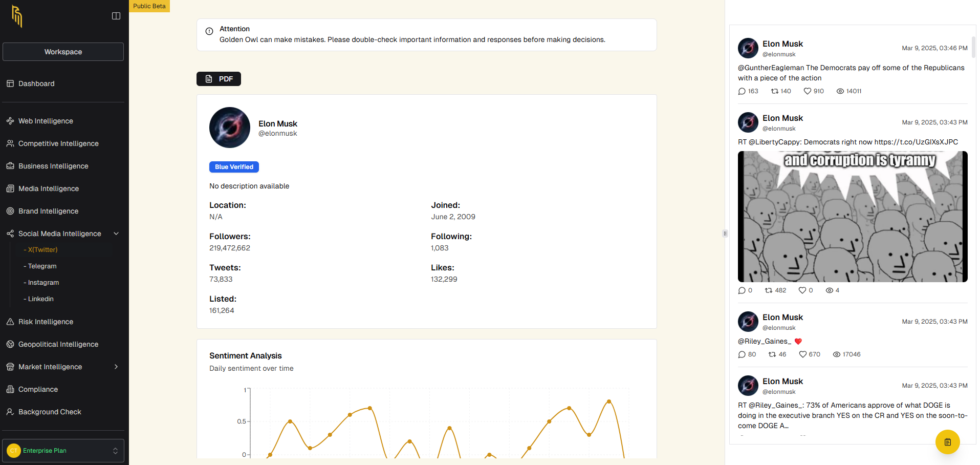Click the yellow floating clipboard button
The width and height of the screenshot is (980, 465).
coord(948,442)
